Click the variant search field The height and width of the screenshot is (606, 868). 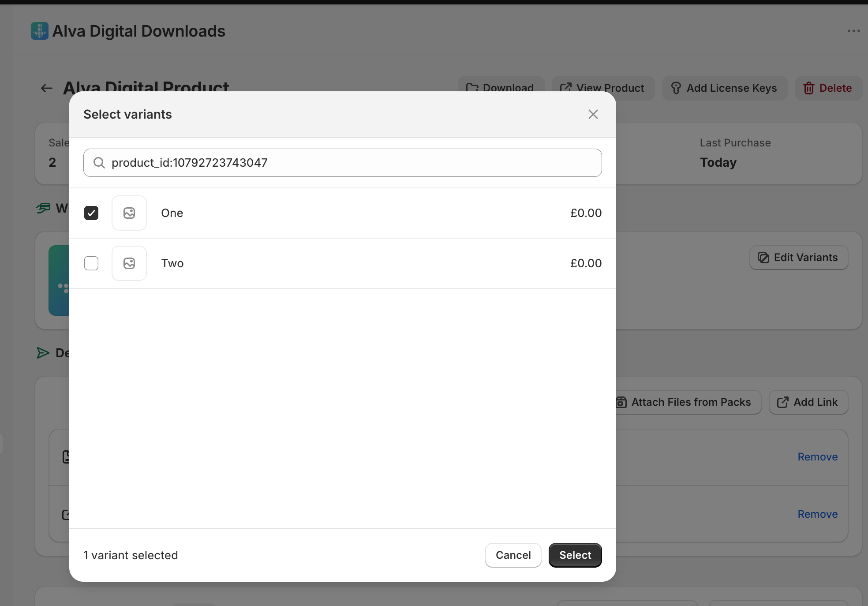[x=343, y=163]
